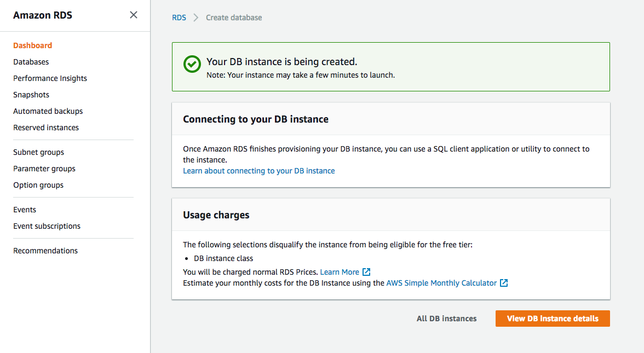The height and width of the screenshot is (353, 644).
Task: Open Learn about connecting to DB instance link
Action: pyautogui.click(x=259, y=171)
